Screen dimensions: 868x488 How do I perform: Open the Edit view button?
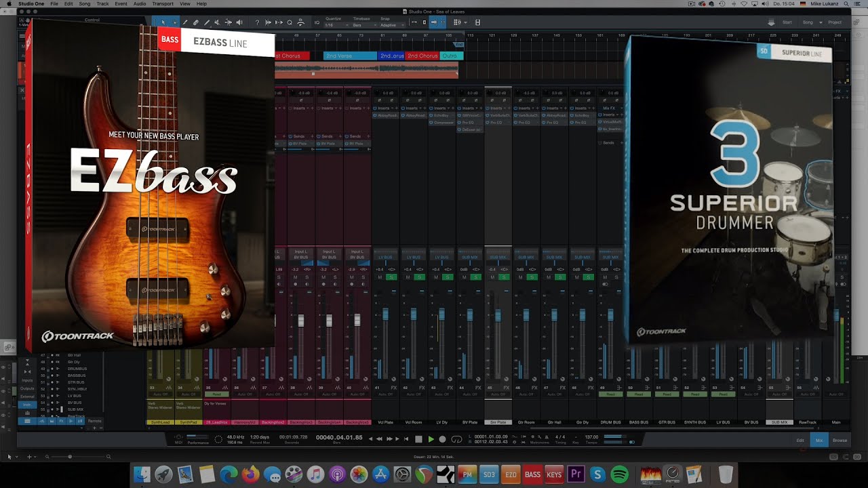click(800, 441)
